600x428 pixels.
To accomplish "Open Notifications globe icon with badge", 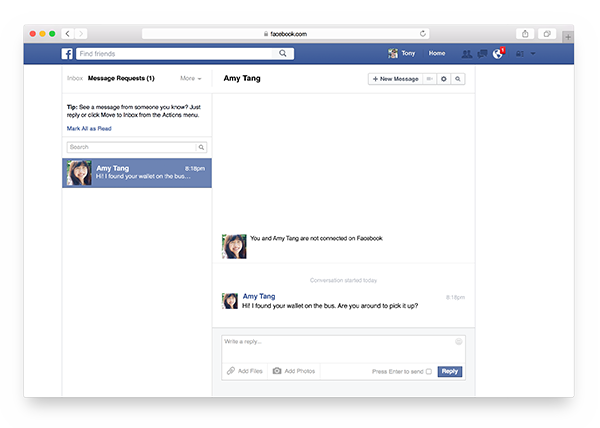I will tap(499, 54).
